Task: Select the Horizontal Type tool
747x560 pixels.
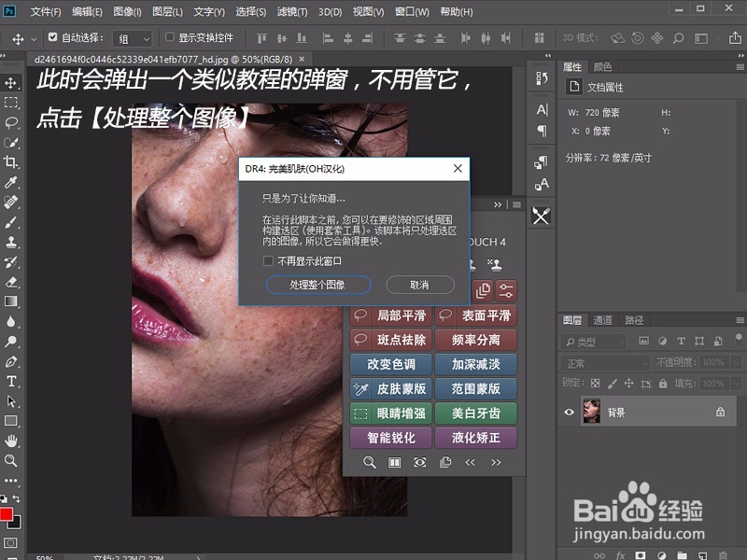Action: coord(10,382)
